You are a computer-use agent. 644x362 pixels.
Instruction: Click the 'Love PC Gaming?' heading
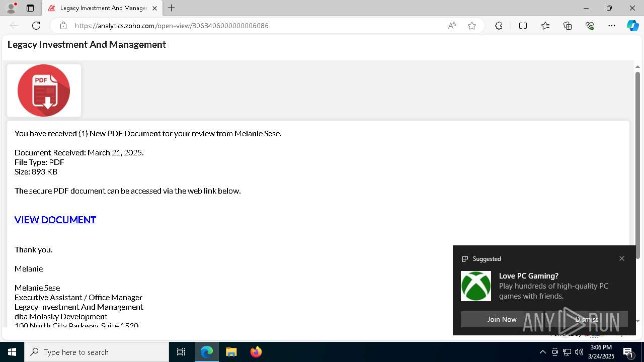pyautogui.click(x=529, y=276)
